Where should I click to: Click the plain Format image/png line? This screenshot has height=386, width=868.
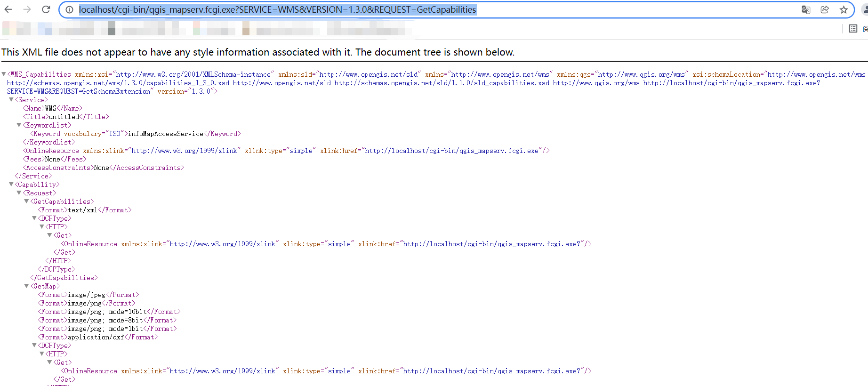coord(87,303)
